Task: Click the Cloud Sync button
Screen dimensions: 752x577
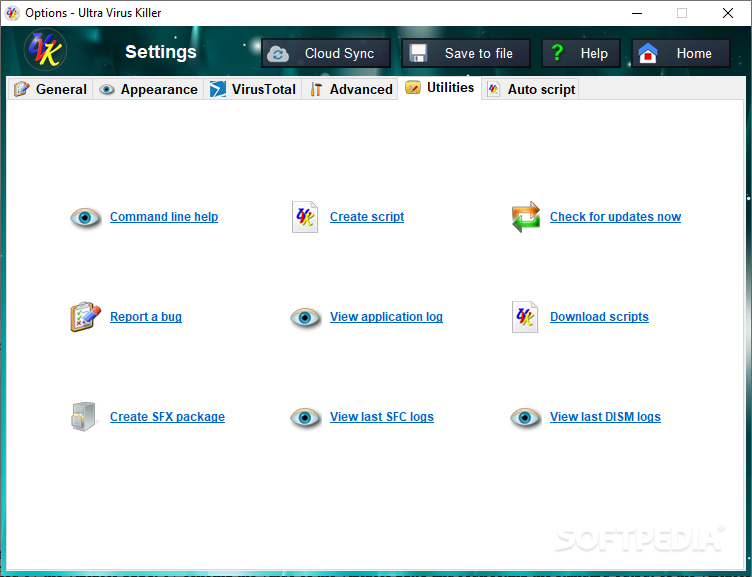Action: point(326,53)
